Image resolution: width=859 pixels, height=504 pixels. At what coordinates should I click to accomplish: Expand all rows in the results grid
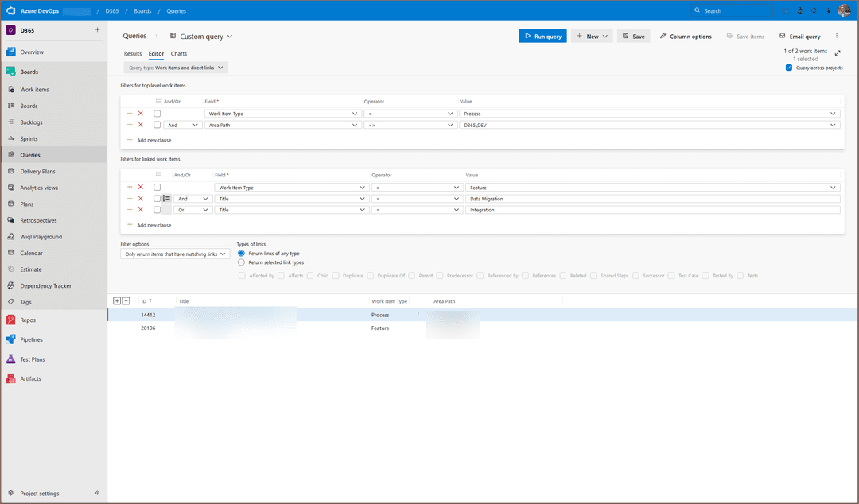click(117, 300)
